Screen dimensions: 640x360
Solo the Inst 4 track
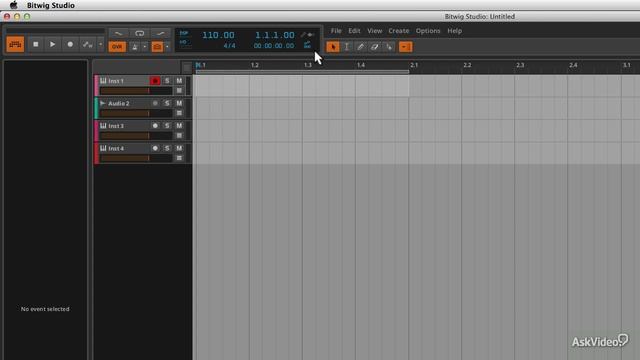tap(167, 148)
